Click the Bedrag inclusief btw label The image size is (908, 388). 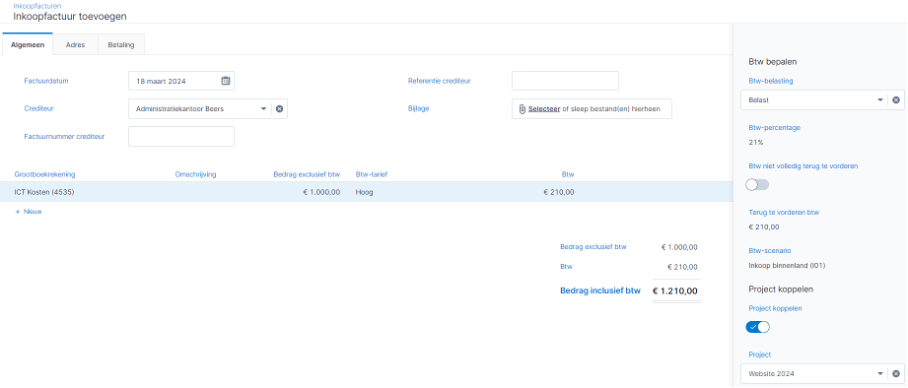[x=601, y=291]
